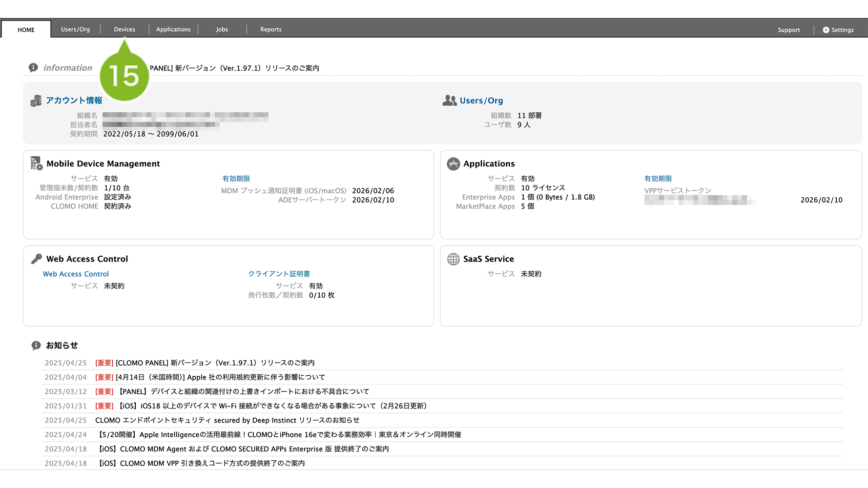This screenshot has height=488, width=868.
Task: Open the CLOMO MDM VPP 引き換えコード news item
Action: pos(200,463)
